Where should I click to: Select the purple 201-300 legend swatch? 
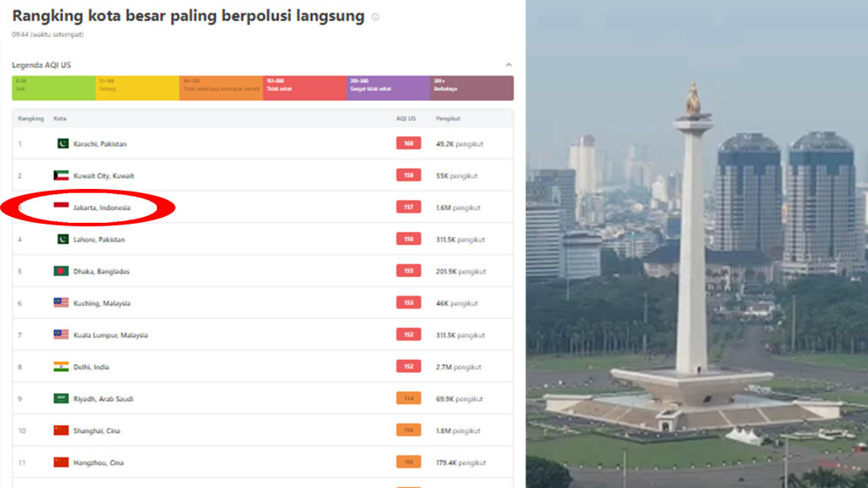[388, 88]
